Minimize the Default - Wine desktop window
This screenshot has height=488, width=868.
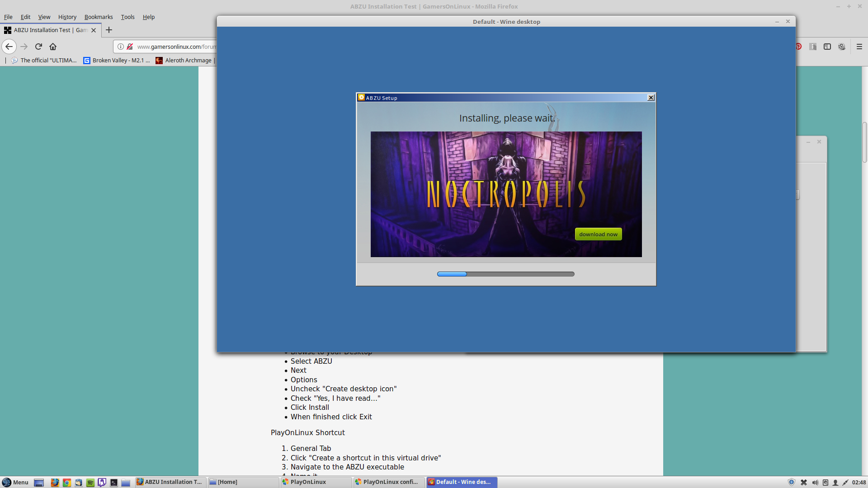pyautogui.click(x=777, y=21)
